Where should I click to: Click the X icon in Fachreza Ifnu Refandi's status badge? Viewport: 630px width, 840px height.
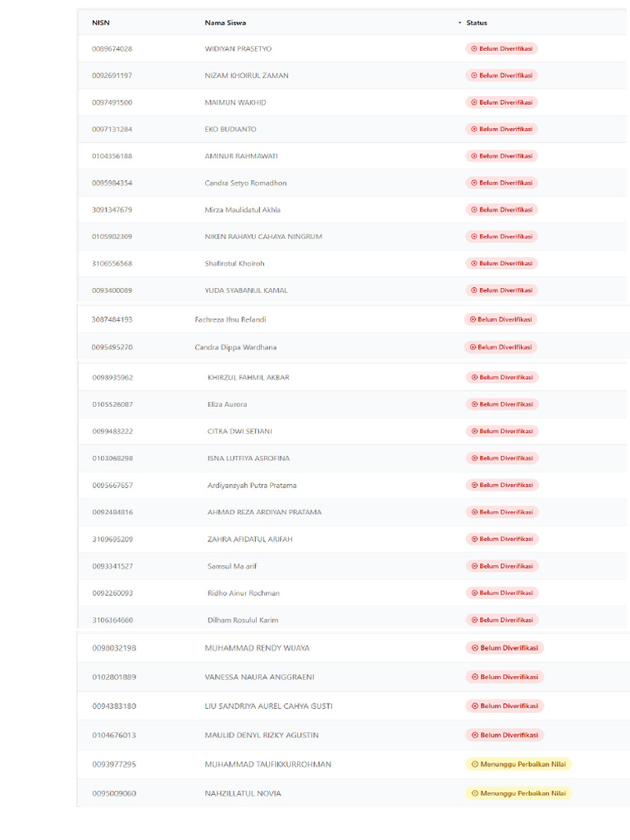click(472, 320)
